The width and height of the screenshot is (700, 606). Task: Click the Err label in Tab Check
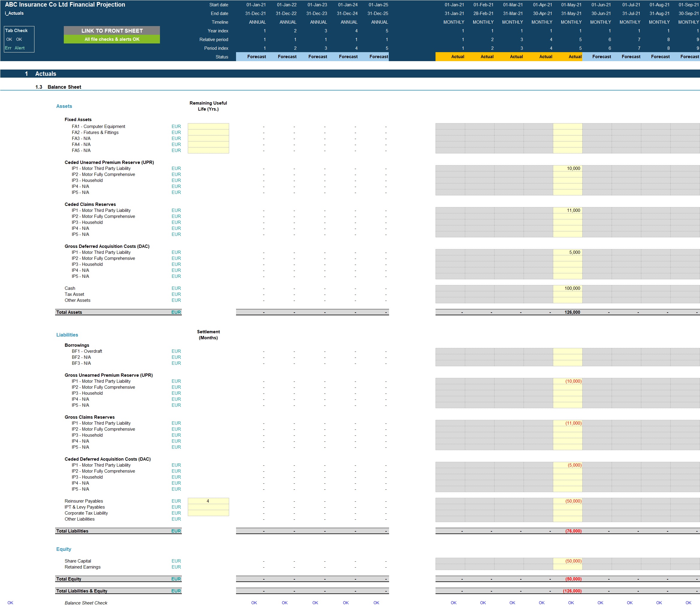[x=8, y=48]
